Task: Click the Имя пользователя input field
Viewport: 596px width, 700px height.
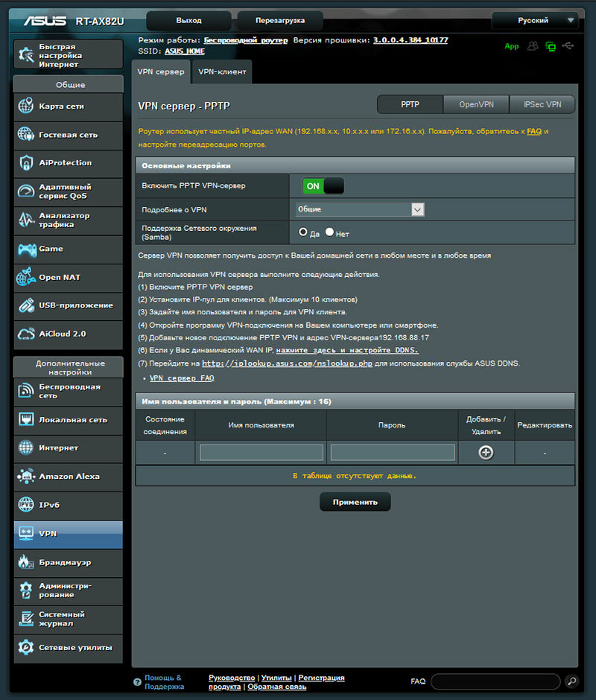Action: [261, 452]
